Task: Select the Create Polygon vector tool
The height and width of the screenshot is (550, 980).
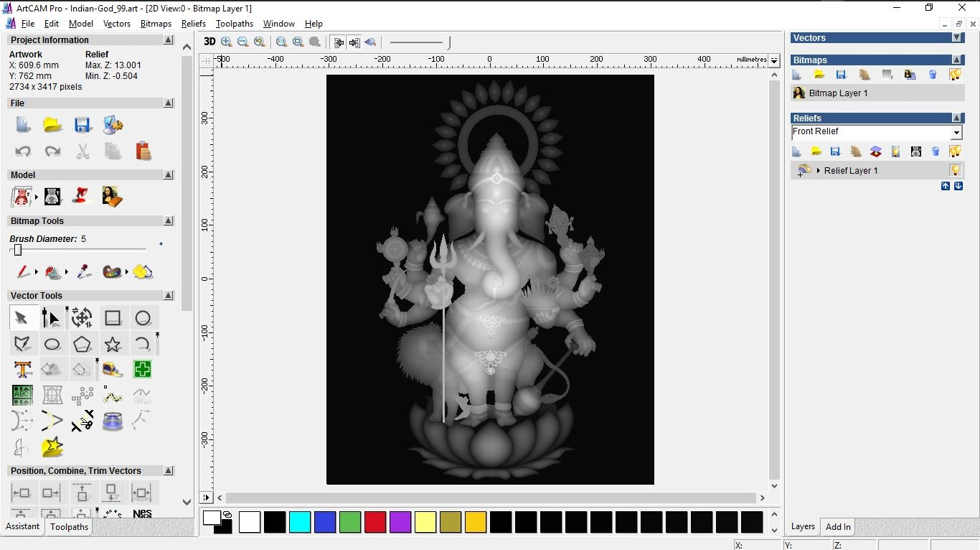Action: [x=83, y=344]
